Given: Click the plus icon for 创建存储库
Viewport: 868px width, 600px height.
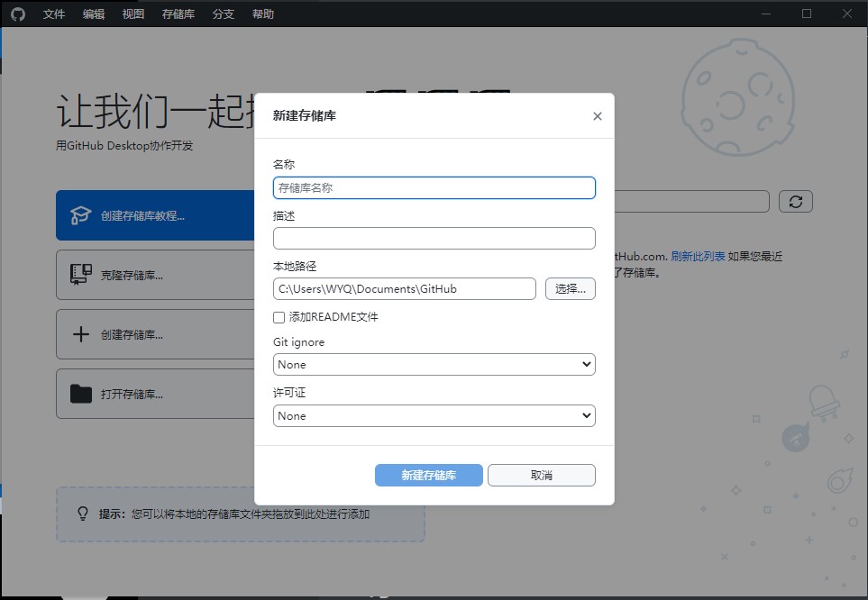Looking at the screenshot, I should pos(81,334).
